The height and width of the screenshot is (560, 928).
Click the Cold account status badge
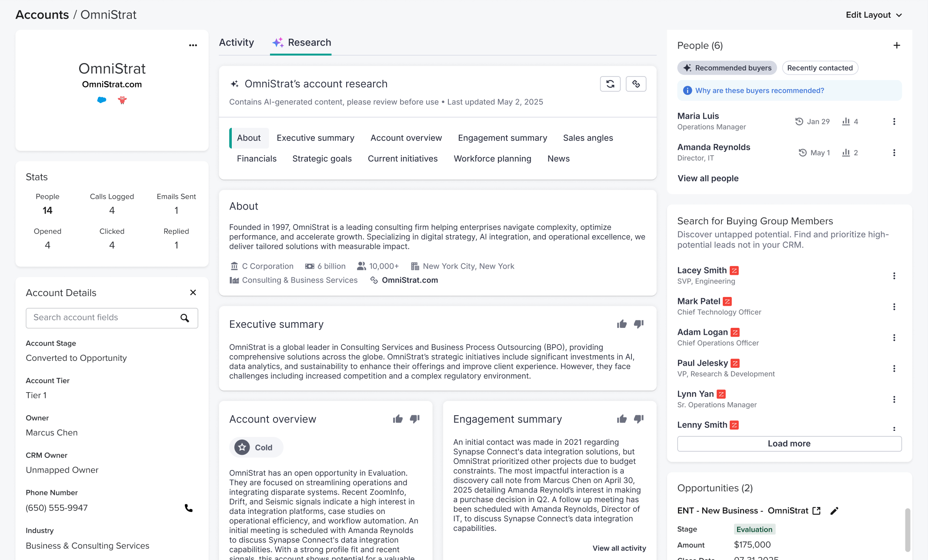[256, 447]
